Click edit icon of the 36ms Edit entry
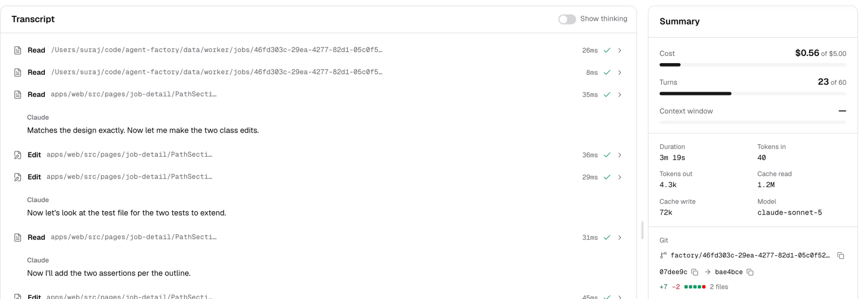This screenshot has width=868, height=299. coord(18,155)
